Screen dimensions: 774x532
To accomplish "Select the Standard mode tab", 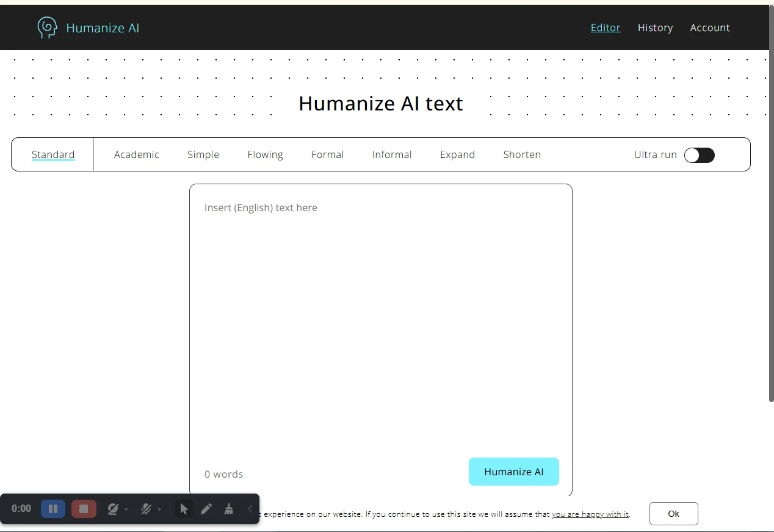I will [x=53, y=155].
